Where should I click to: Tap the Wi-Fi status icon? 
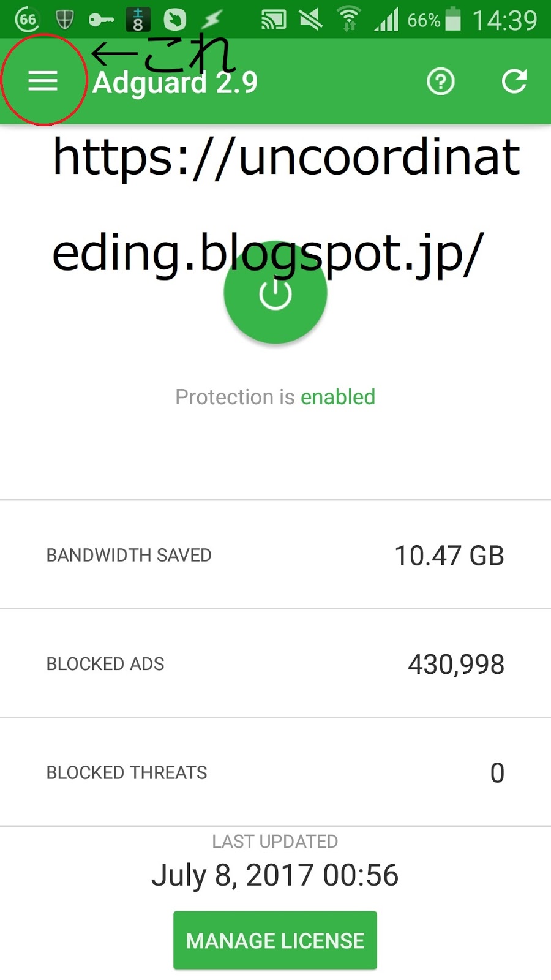349,20
